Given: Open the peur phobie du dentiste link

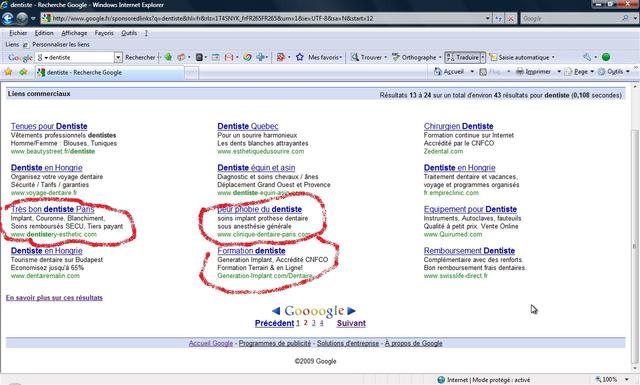Looking at the screenshot, I should click(x=260, y=209).
